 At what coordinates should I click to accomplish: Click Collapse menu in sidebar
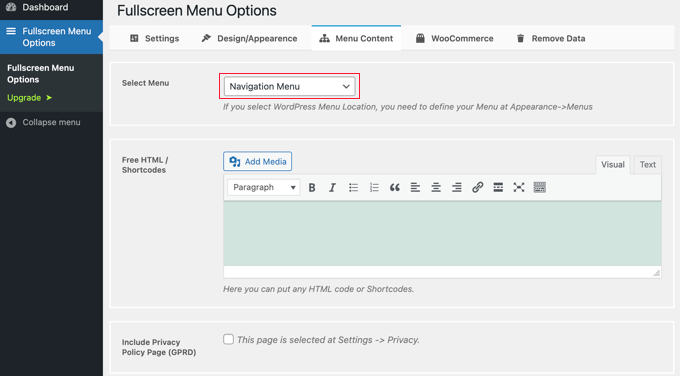[x=51, y=123]
